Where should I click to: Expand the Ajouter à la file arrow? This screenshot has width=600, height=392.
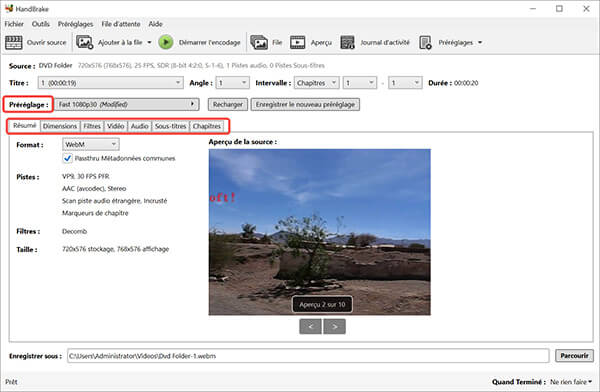(149, 42)
